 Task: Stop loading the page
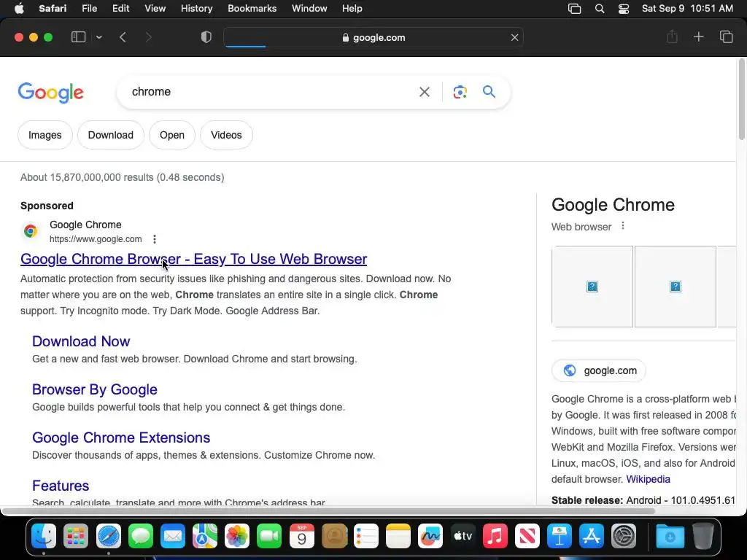[x=514, y=37]
